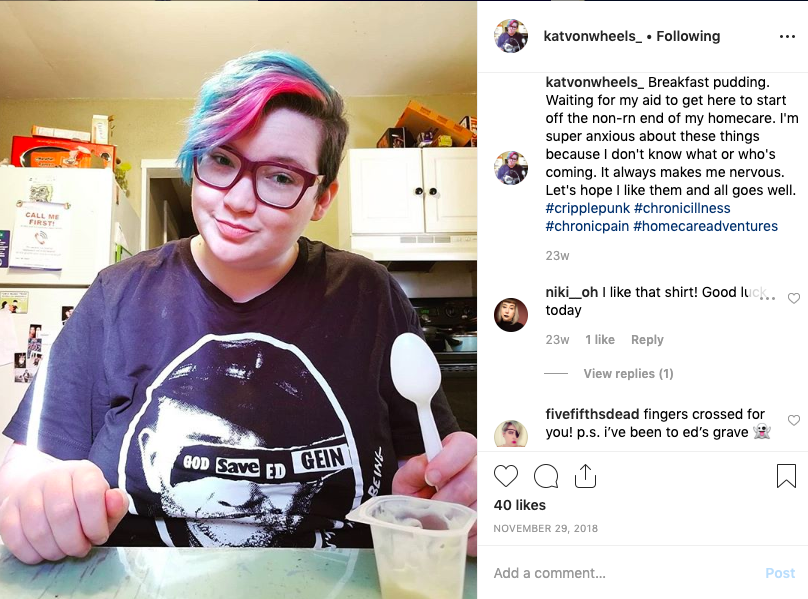Open the comment bubble icon
Image resolution: width=808 pixels, height=599 pixels.
click(546, 476)
